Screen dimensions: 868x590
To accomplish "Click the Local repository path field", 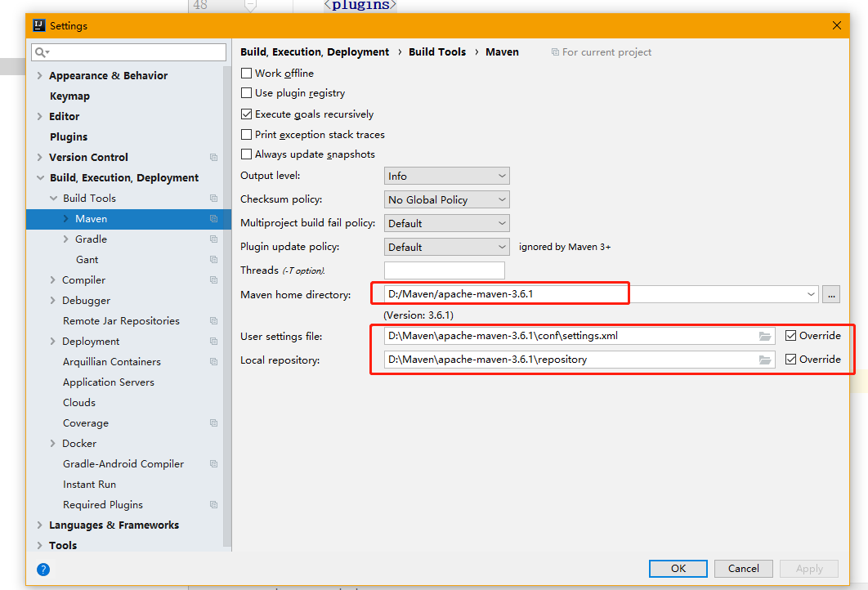I will [x=579, y=360].
